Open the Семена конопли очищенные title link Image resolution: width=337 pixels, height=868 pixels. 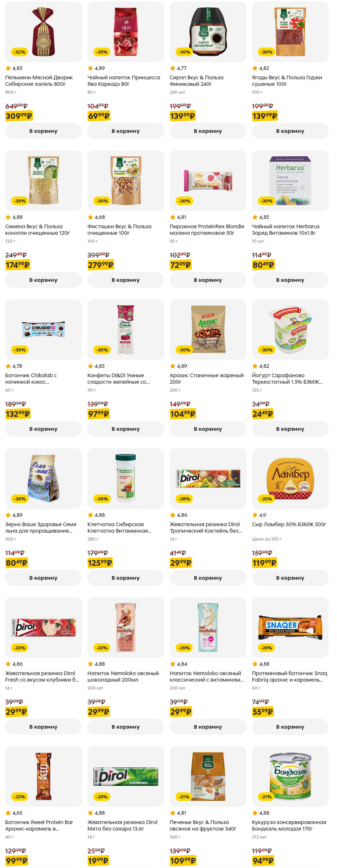38,229
